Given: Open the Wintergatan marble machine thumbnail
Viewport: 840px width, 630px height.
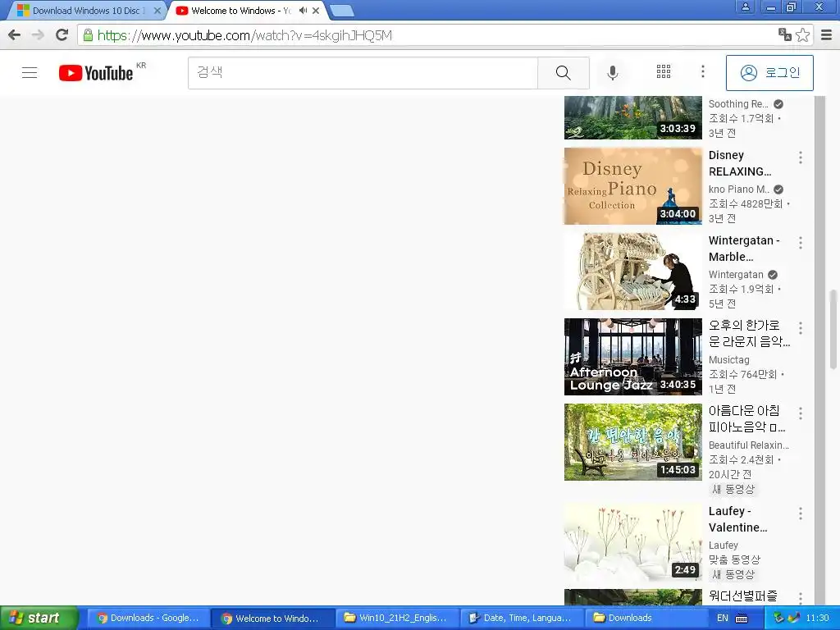Looking at the screenshot, I should pyautogui.click(x=632, y=271).
